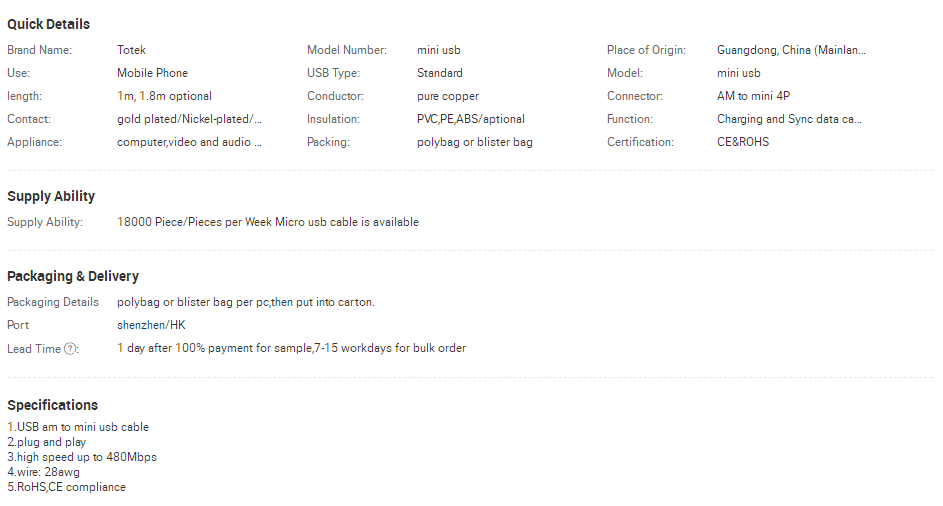Click the truncated Function value Charging and Sync
The width and height of the screenshot is (943, 506).
pyautogui.click(x=789, y=119)
